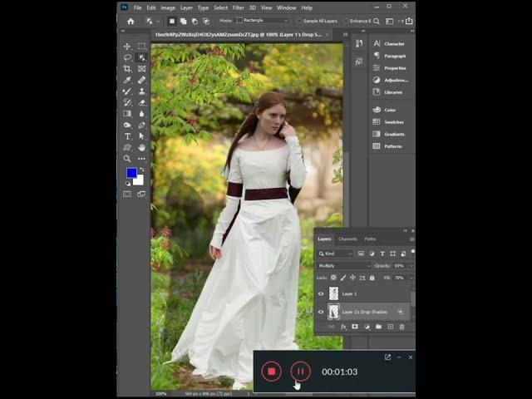Select the Eyedropper tool
This screenshot has width=532, height=399.
pos(127,80)
